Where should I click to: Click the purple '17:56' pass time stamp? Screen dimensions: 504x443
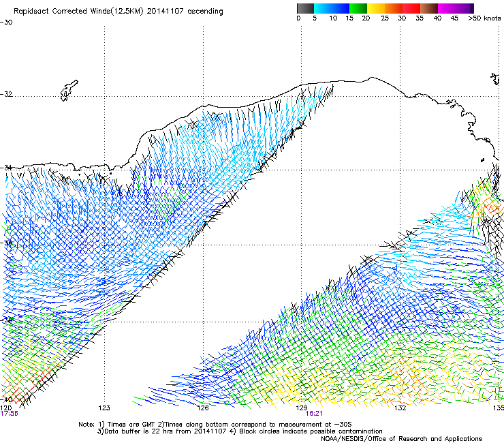[x=10, y=414]
